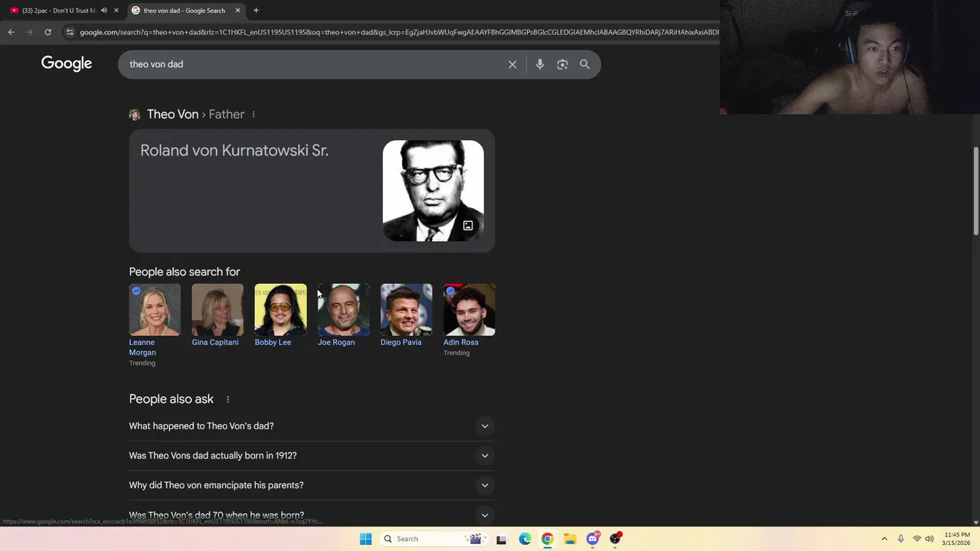Click Adin Ross's photo thumbnail
Image resolution: width=980 pixels, height=551 pixels.
point(469,310)
